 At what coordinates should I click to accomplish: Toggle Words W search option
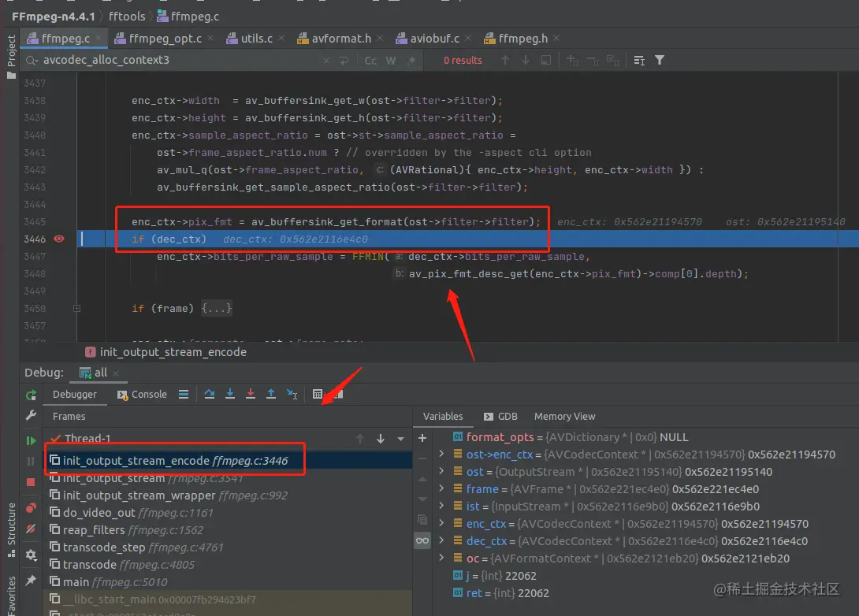coord(391,61)
